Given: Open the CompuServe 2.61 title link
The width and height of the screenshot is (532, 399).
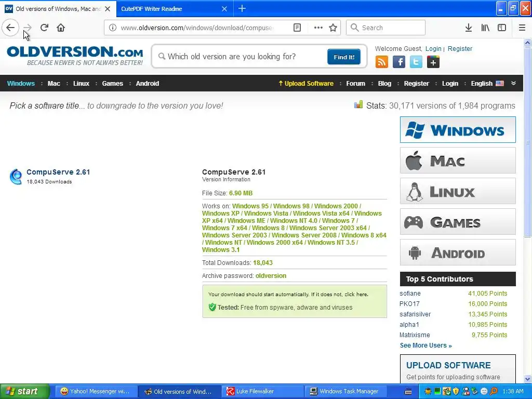Looking at the screenshot, I should coord(58,172).
